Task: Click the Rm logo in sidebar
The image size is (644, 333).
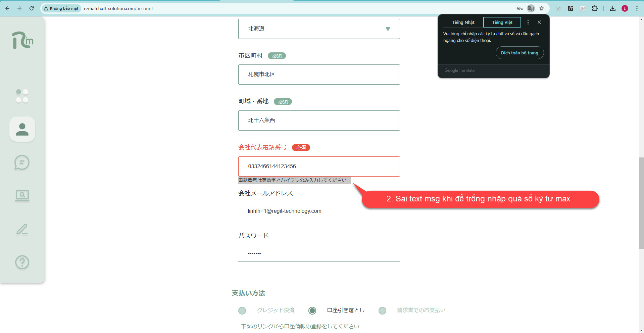Action: point(22,40)
